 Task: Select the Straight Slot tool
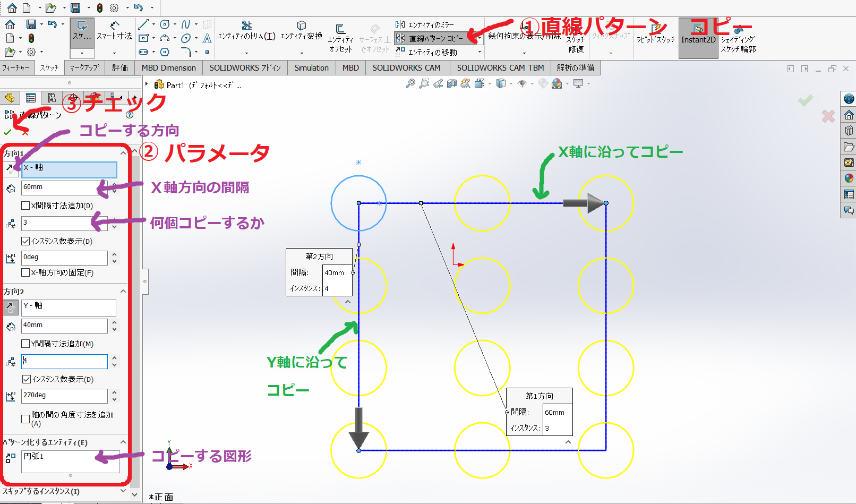tap(143, 52)
